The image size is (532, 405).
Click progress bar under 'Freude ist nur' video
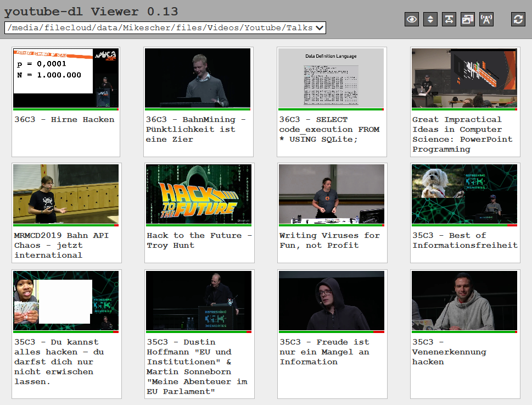[x=331, y=332]
